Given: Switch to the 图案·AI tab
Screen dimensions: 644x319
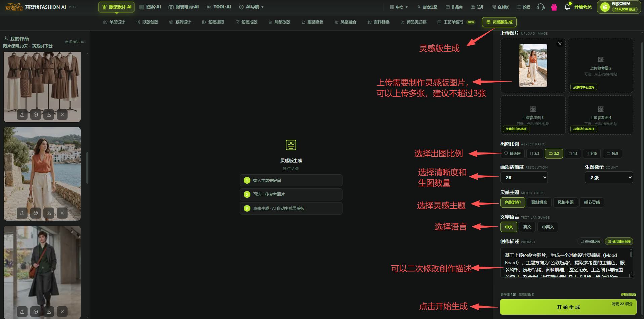Looking at the screenshot, I should tap(150, 7).
